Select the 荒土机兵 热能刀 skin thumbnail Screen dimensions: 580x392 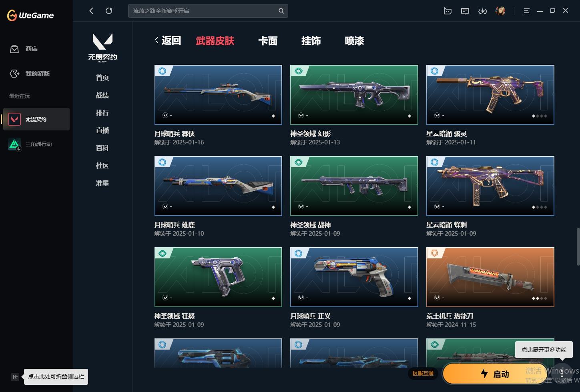click(490, 277)
